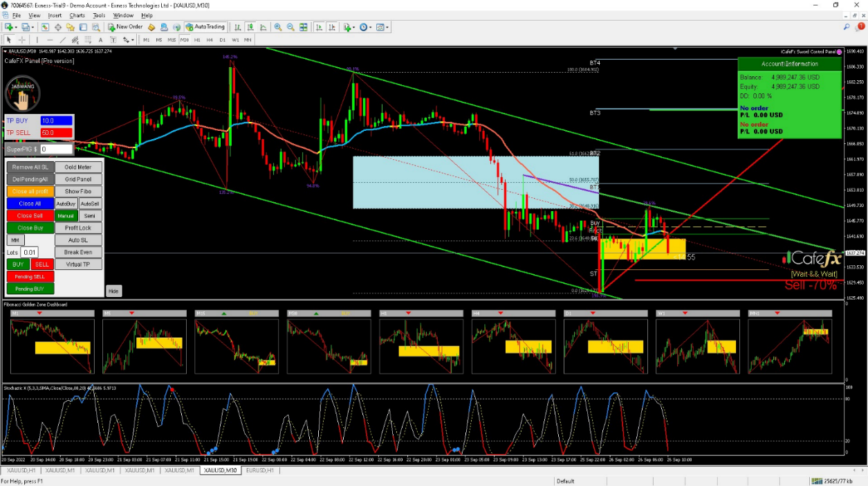868x486 pixels.
Task: Select the H4 timeframe button
Action: coord(210,39)
